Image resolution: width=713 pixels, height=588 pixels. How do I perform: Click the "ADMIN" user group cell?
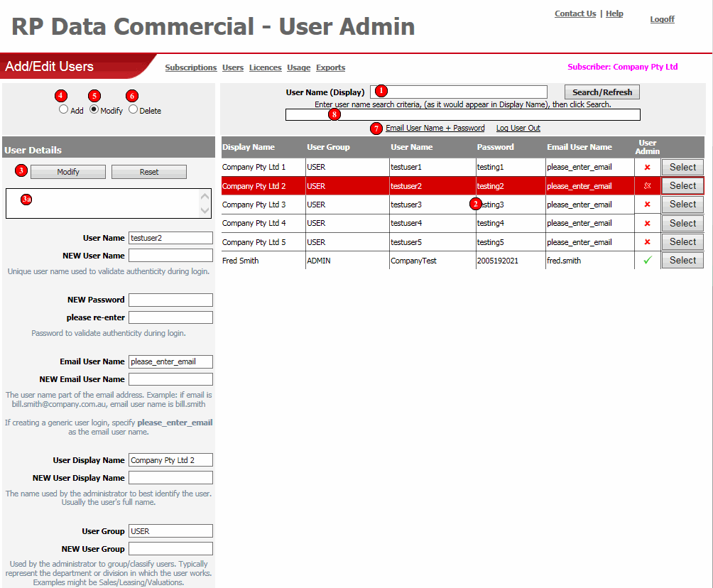319,261
